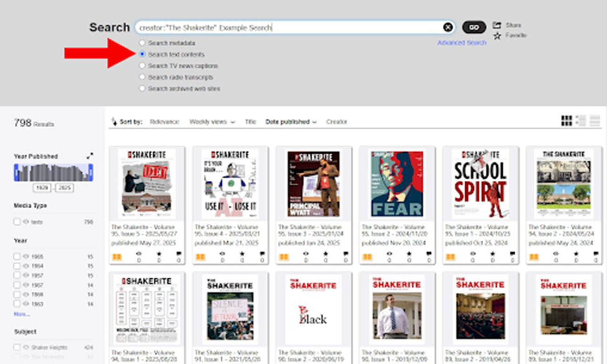Click the Favorite star icon by the search bar
This screenshot has height=364, width=607.
tap(497, 36)
